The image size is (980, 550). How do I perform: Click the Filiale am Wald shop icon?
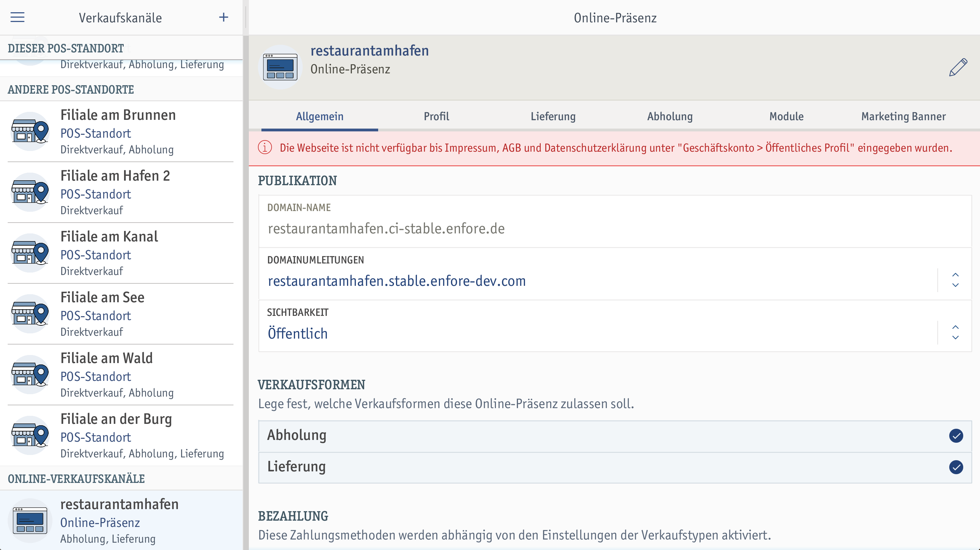click(x=30, y=375)
